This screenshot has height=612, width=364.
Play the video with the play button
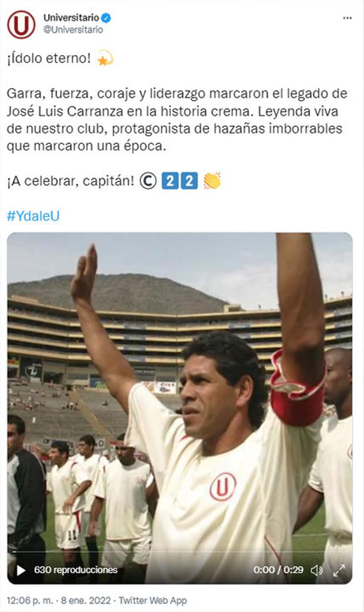point(21,570)
